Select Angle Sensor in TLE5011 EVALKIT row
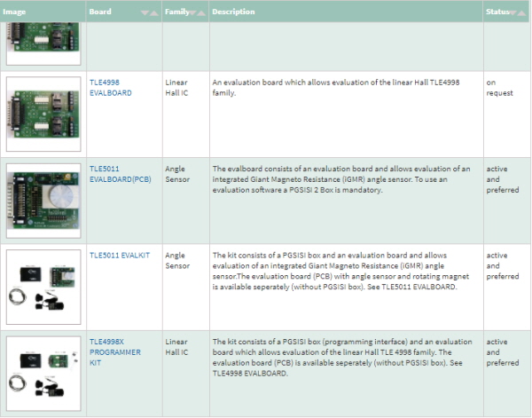532x418 pixels. pyautogui.click(x=177, y=260)
